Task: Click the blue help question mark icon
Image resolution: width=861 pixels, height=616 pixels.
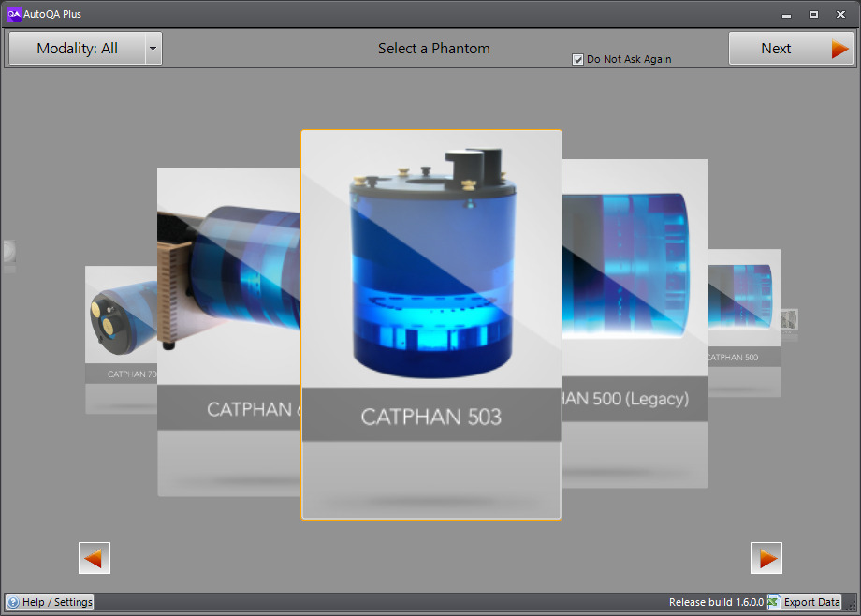Action: [x=13, y=602]
